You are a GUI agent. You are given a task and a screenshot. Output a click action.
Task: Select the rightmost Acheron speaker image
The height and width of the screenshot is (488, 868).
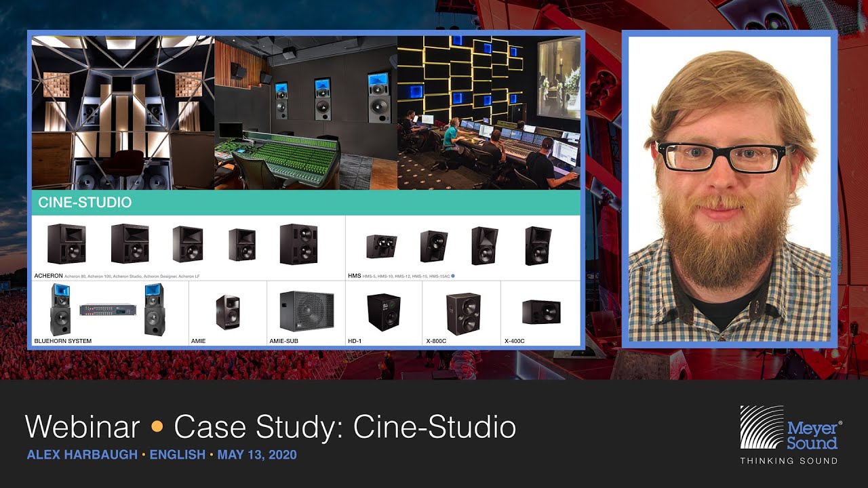click(298, 244)
